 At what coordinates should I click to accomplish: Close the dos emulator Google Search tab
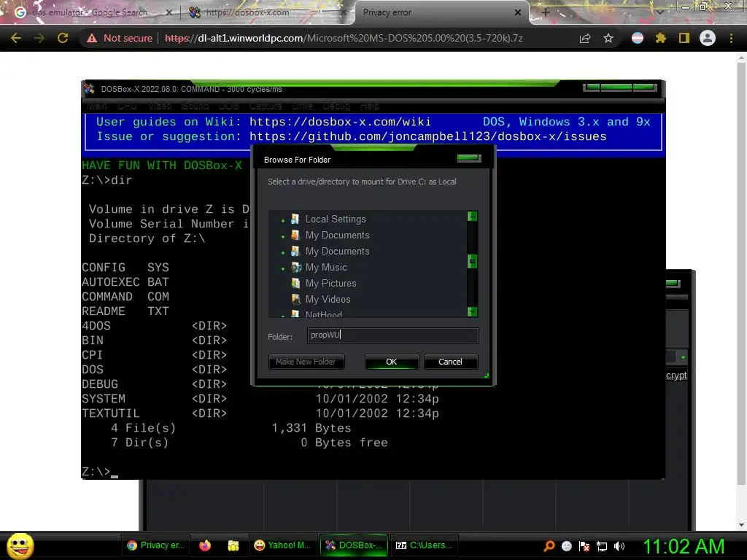[169, 12]
